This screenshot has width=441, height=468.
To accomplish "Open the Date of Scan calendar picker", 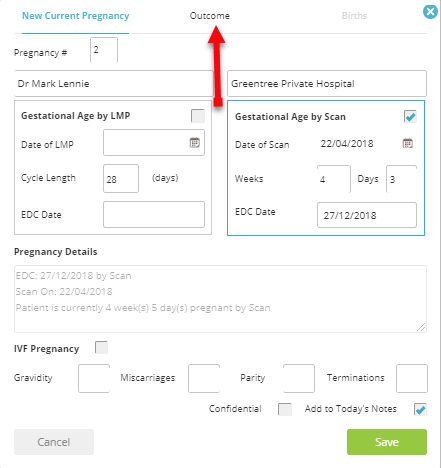I will (x=407, y=143).
